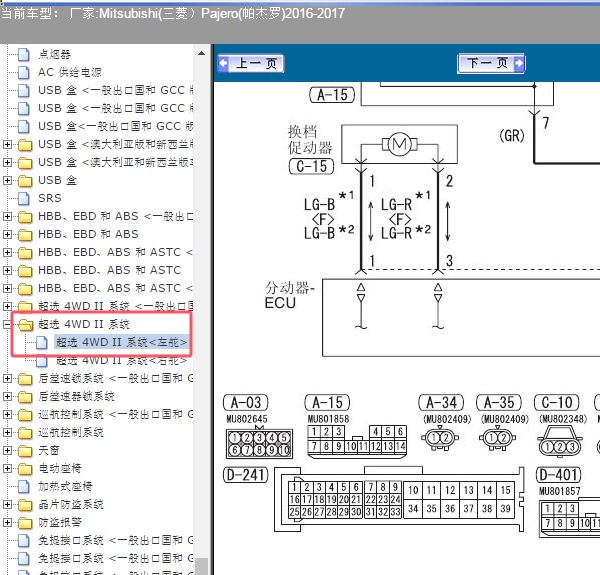Expand the 晶片防盗系统 folder
Screen dimensions: 600x575
(x=7, y=504)
